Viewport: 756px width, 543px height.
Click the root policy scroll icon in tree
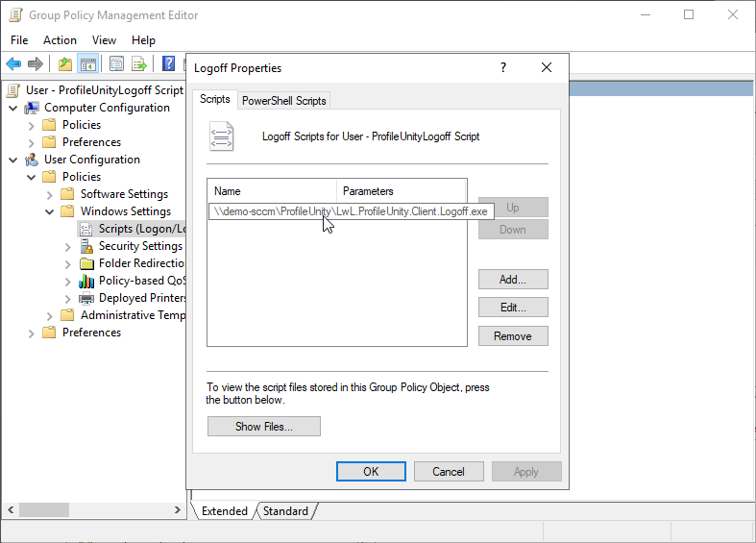(14, 90)
